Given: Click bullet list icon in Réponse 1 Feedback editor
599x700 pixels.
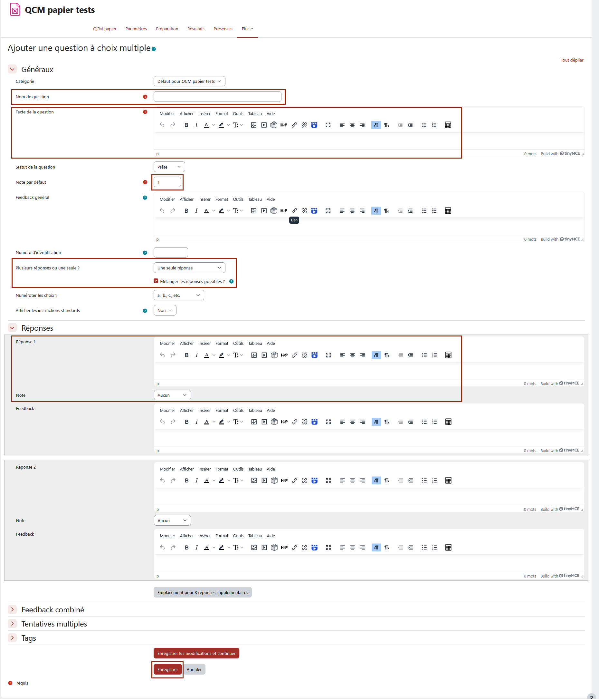Looking at the screenshot, I should point(424,422).
